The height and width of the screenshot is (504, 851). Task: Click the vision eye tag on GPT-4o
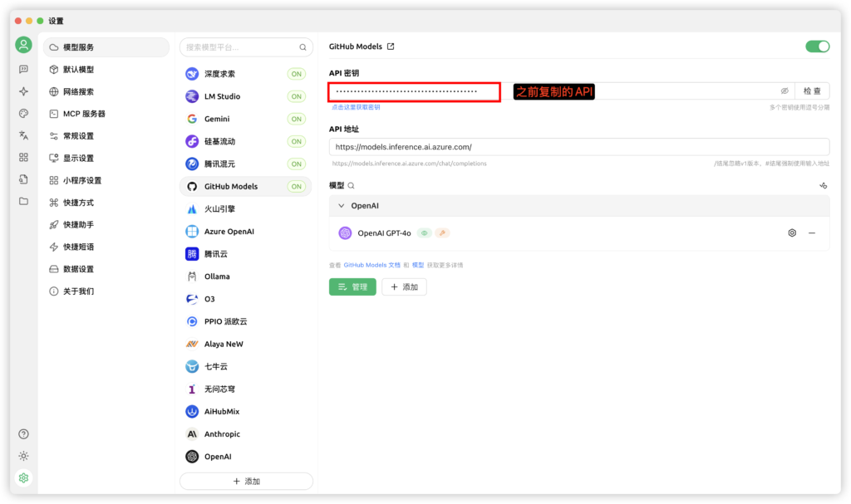[425, 232]
